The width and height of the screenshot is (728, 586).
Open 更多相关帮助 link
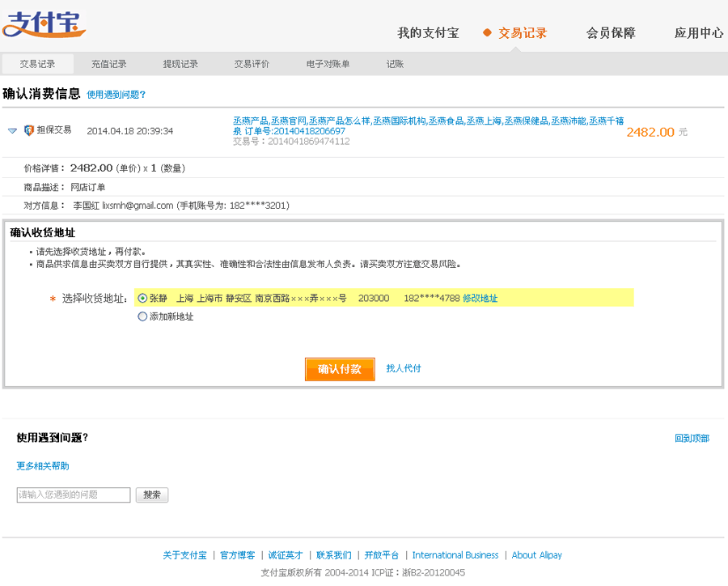click(x=43, y=466)
